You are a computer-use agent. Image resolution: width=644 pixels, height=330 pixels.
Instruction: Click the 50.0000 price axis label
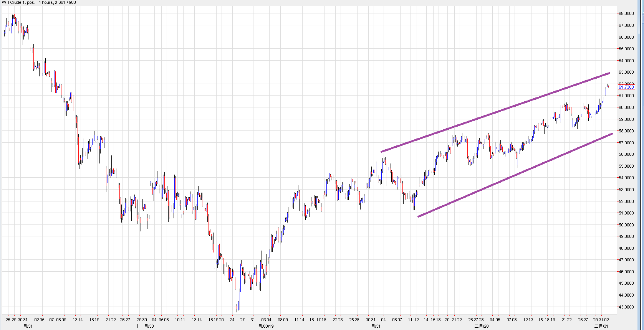626,225
